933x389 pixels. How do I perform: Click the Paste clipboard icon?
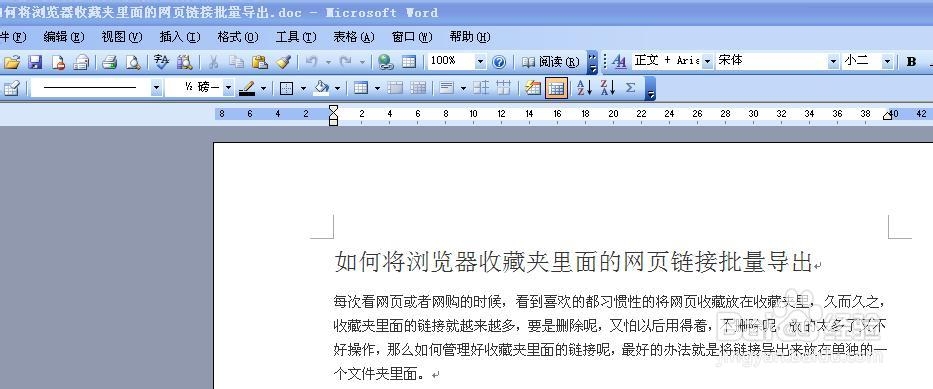(x=259, y=61)
